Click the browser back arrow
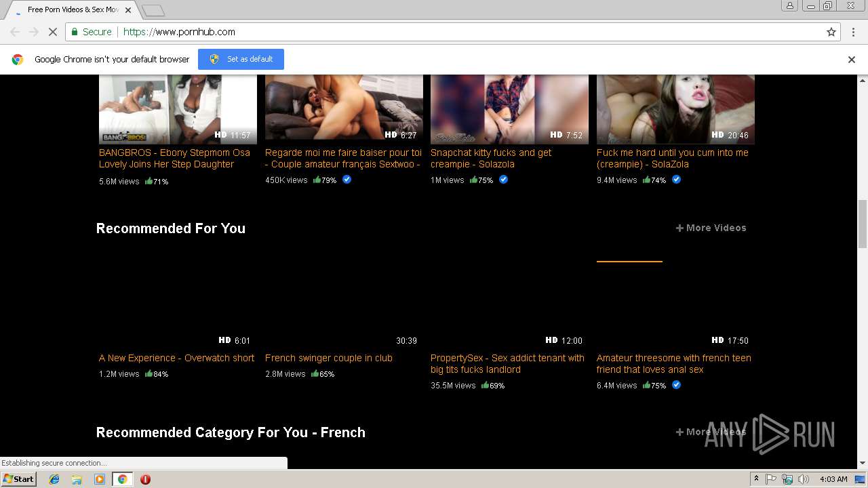This screenshot has height=488, width=868. 15,32
